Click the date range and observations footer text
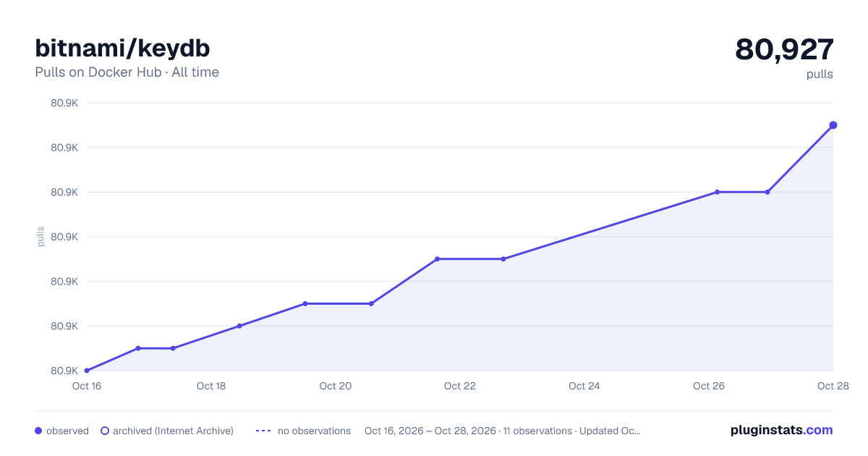 tap(503, 431)
